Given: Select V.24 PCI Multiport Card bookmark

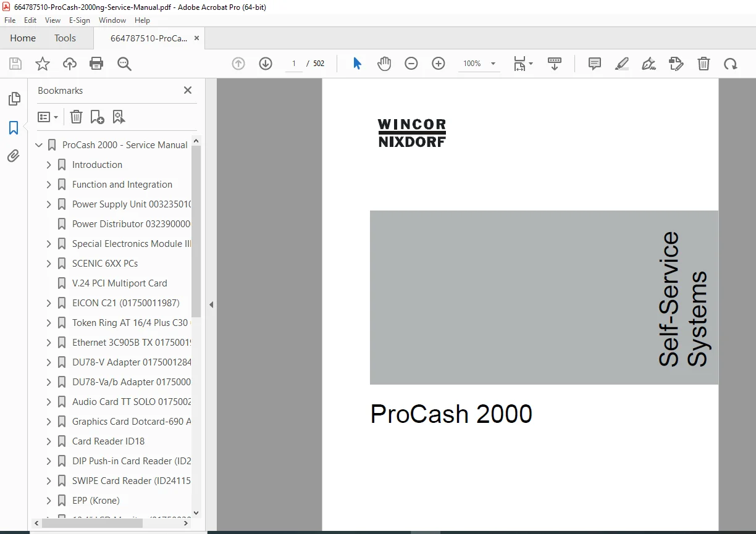Looking at the screenshot, I should pyautogui.click(x=119, y=283).
